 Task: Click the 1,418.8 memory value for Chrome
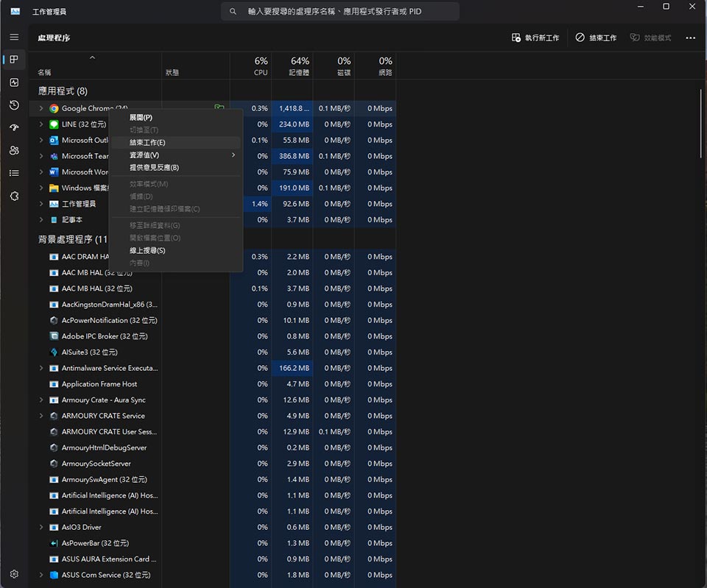292,108
